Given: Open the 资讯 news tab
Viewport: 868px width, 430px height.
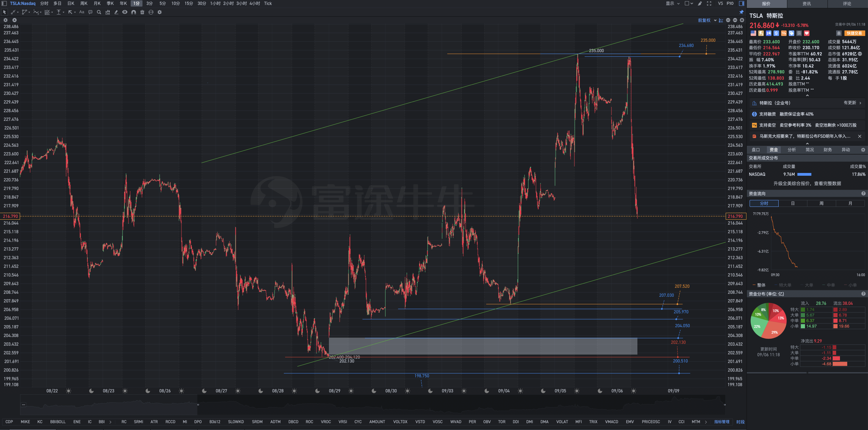Looking at the screenshot, I should [x=807, y=4].
